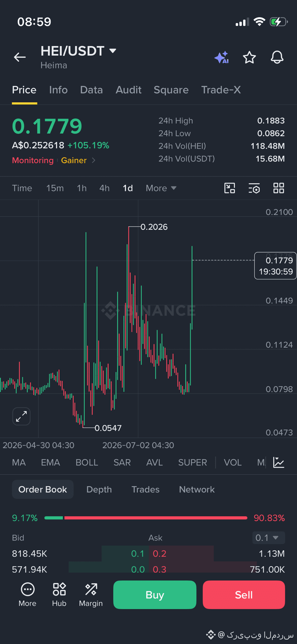Open the More timeframes dropdown

[x=161, y=188]
